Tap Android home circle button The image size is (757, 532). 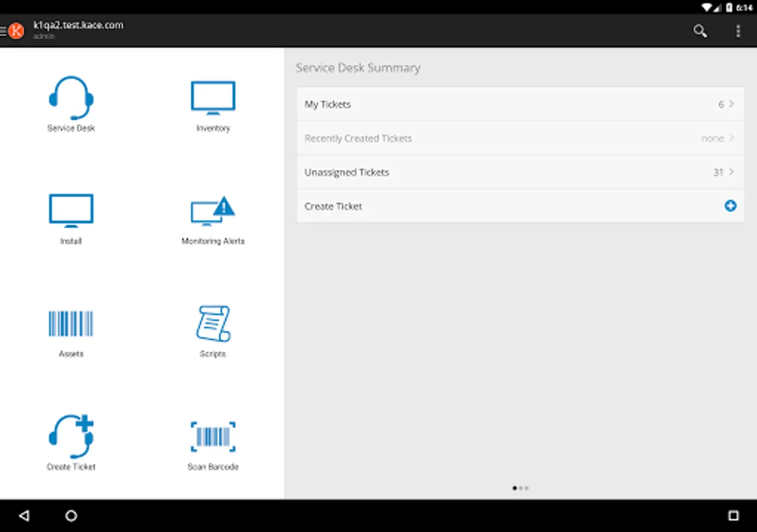click(x=71, y=515)
